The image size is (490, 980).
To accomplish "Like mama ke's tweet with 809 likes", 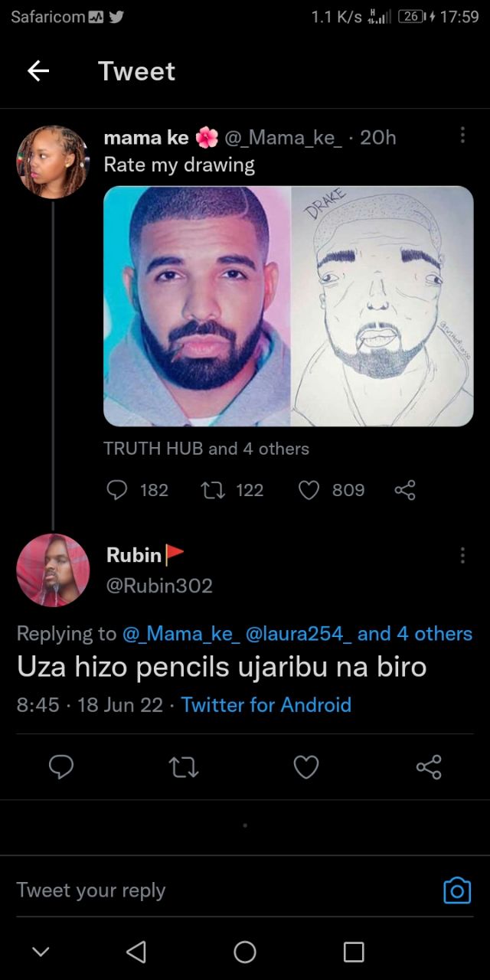I will tap(308, 490).
